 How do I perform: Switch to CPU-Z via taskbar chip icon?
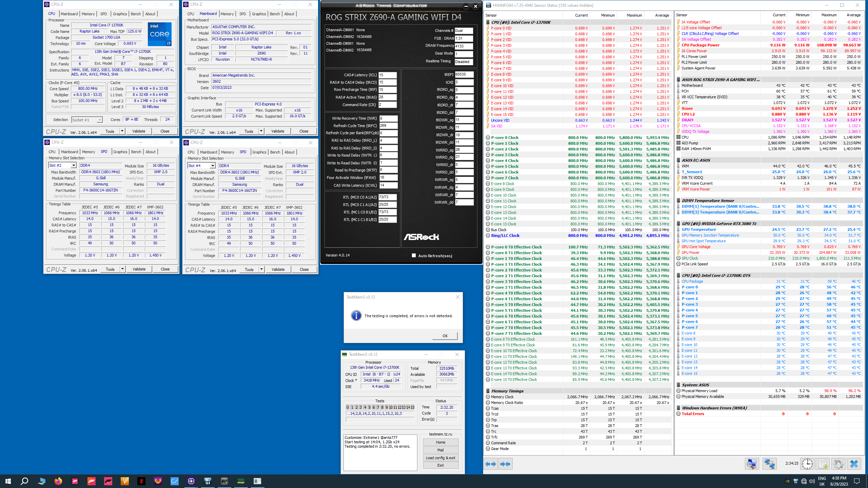click(191, 481)
